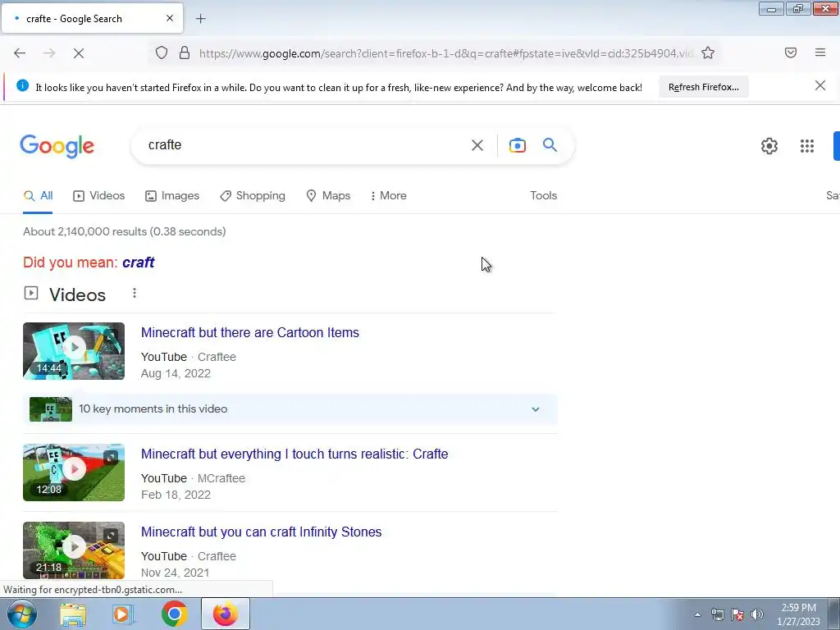This screenshot has width=840, height=630.
Task: Click 'Aug 14, 2022' video date
Action: click(x=176, y=373)
